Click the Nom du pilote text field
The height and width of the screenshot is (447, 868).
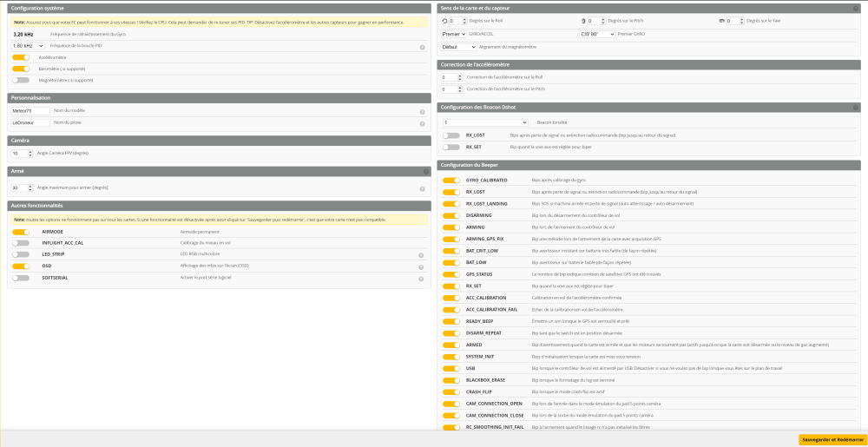click(30, 122)
